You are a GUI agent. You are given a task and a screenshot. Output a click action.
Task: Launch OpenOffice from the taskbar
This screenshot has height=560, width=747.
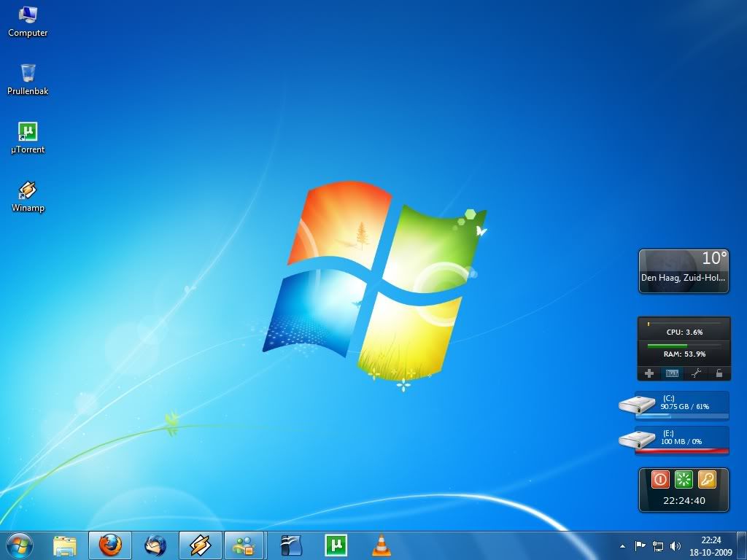pos(291,545)
